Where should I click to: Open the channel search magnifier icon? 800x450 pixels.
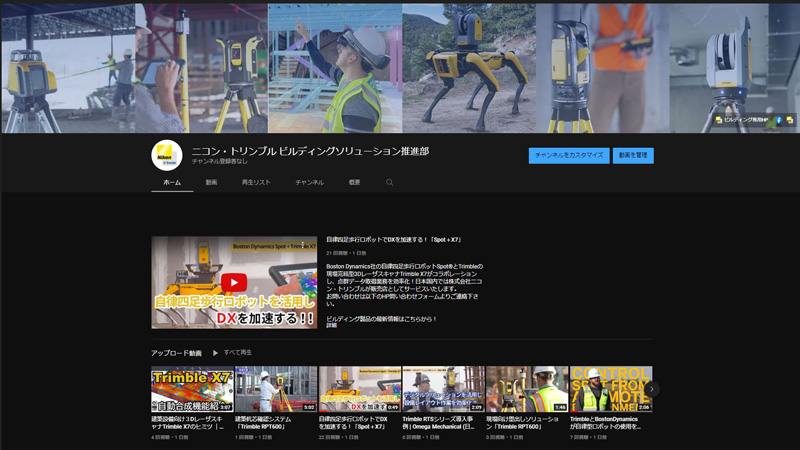click(x=389, y=182)
